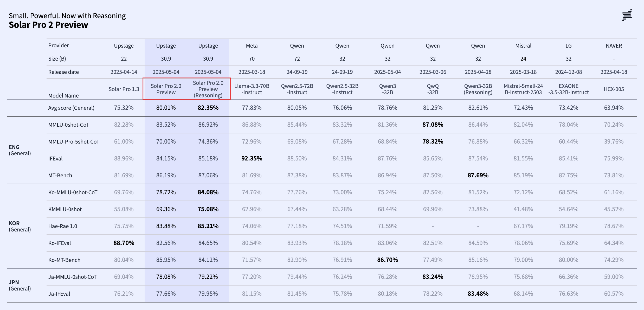This screenshot has width=644, height=310.
Task: Select the bold '83.24%' Ja-MMLU score
Action: 433,277
